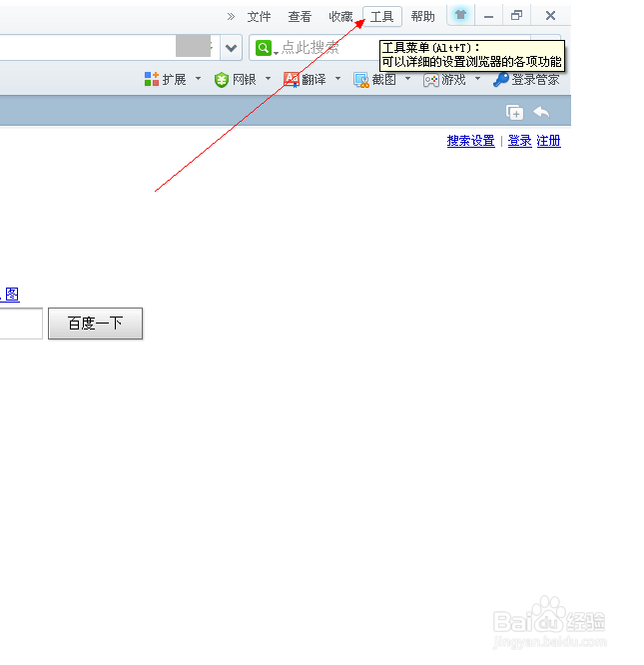Viewport: 644px width, 665px height.
Task: Click the 图 link above search box
Action: (12, 295)
